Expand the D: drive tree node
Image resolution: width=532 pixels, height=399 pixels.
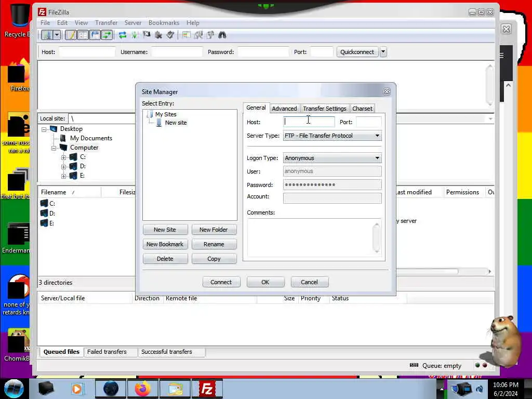click(63, 167)
